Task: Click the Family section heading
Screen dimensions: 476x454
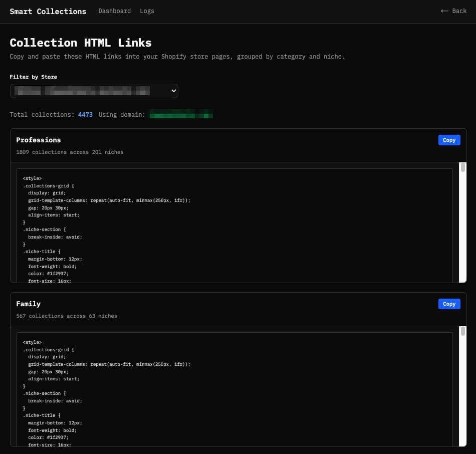Action: [x=29, y=304]
